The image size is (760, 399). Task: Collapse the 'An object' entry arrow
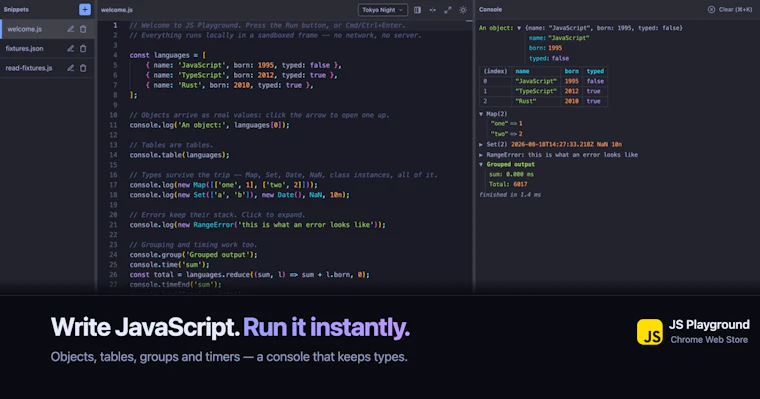click(519, 28)
